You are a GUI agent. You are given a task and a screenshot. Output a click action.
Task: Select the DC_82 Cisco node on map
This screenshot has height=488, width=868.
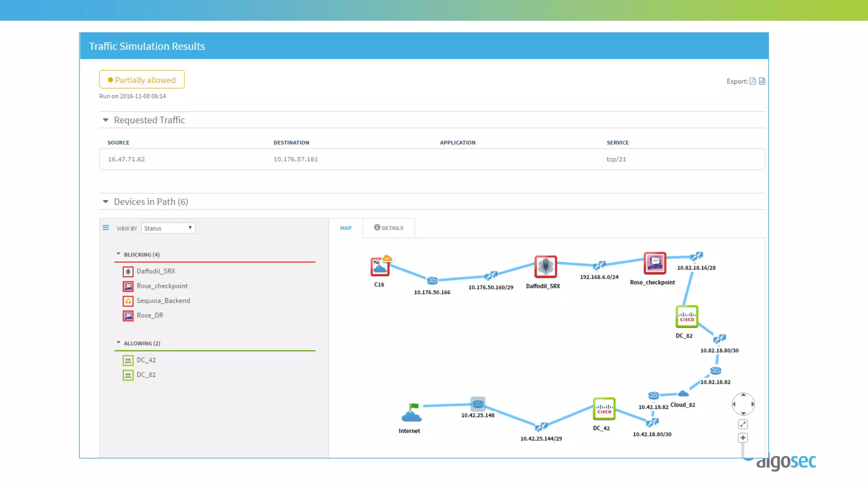tap(687, 316)
